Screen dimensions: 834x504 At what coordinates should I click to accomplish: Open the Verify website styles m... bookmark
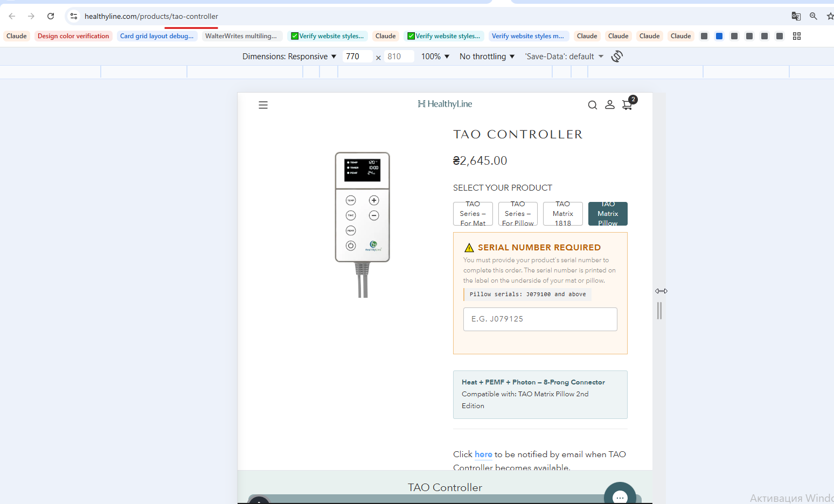coord(528,36)
